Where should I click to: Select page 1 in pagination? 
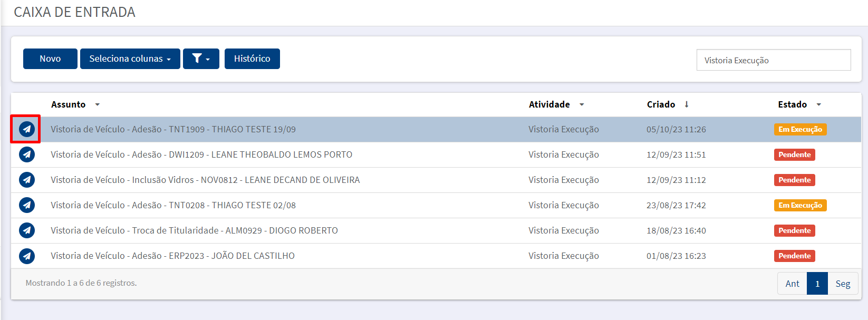pos(817,284)
